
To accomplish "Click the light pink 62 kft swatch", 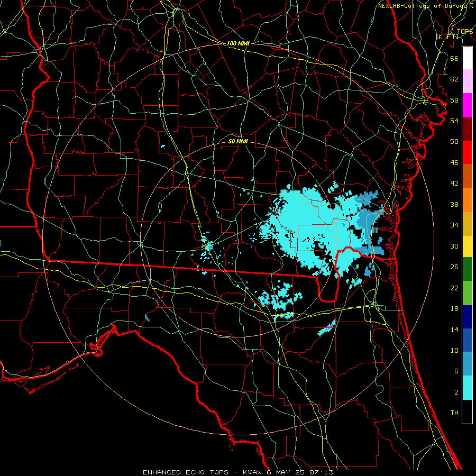I will point(467,81).
